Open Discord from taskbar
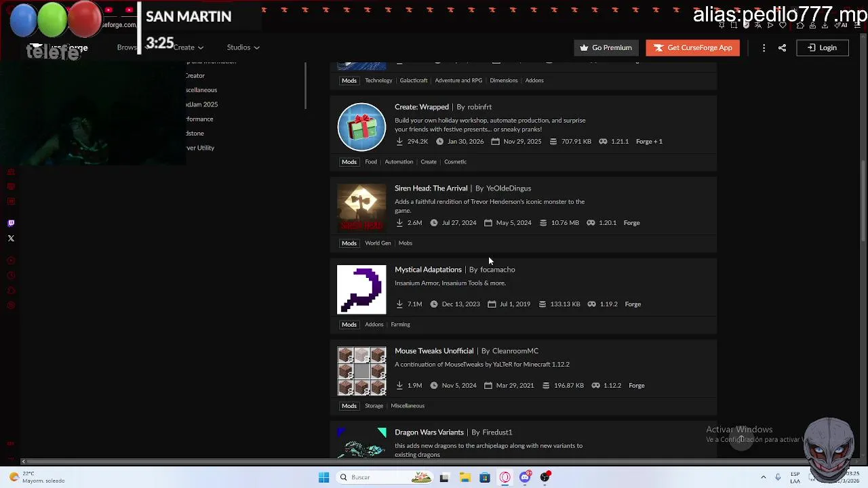Image resolution: width=868 pixels, height=488 pixels. (526, 477)
